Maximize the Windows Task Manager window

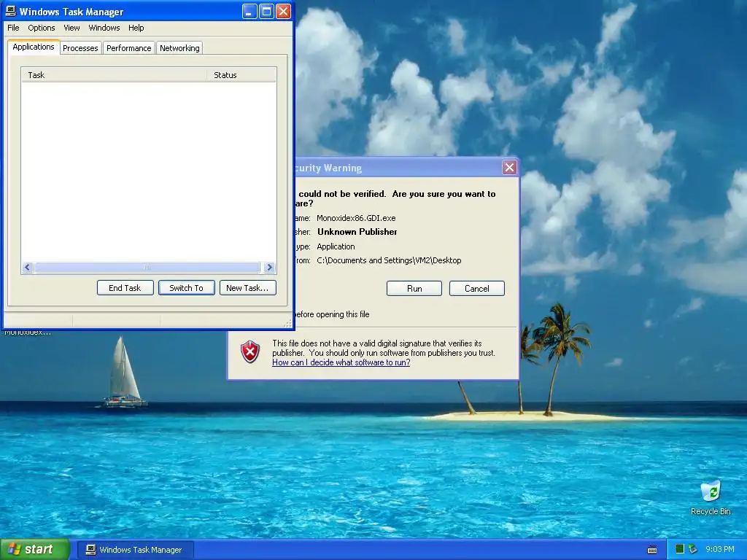coord(267,12)
